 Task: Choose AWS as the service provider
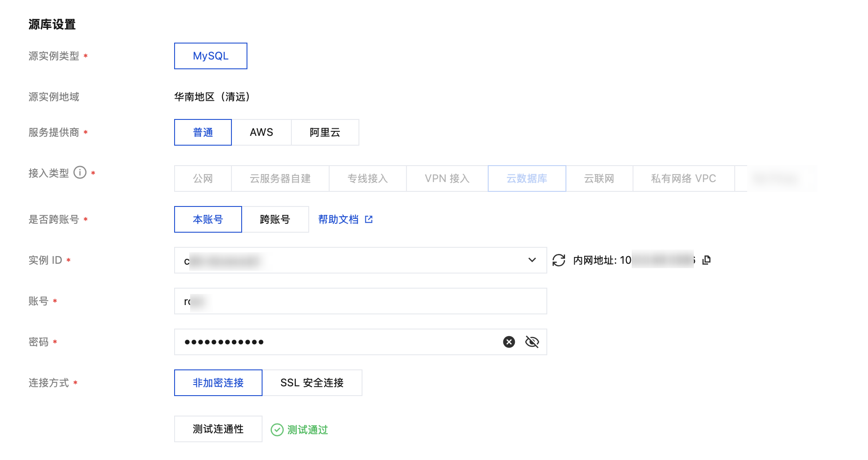click(261, 132)
